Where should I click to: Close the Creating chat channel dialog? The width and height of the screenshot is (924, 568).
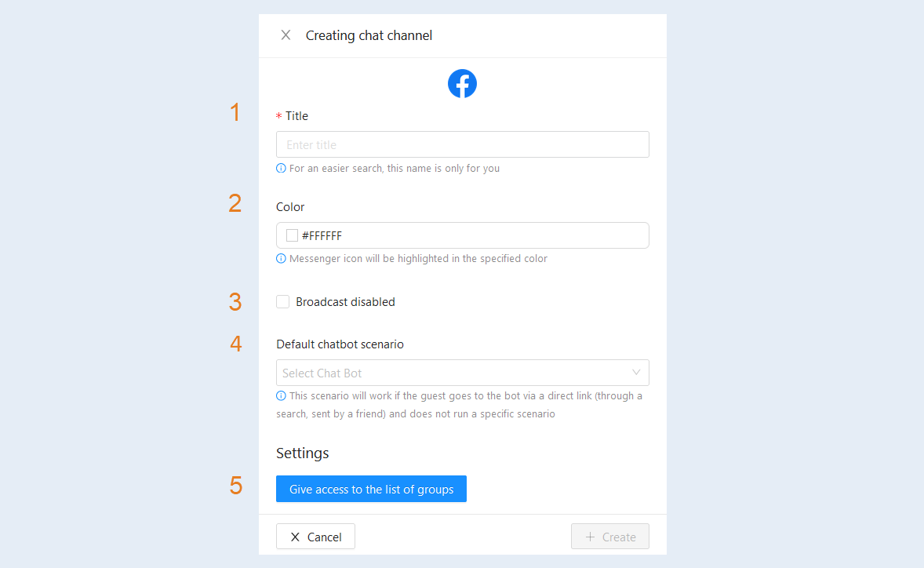click(x=286, y=35)
